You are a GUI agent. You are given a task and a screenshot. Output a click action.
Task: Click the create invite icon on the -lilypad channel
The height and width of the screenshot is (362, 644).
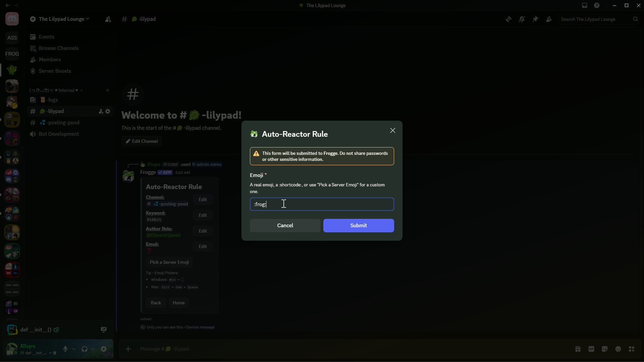101,111
